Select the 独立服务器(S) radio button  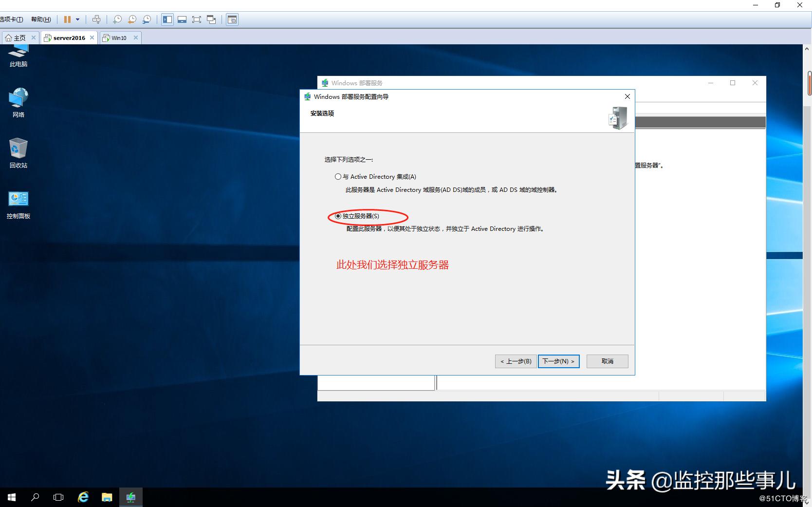(x=338, y=216)
